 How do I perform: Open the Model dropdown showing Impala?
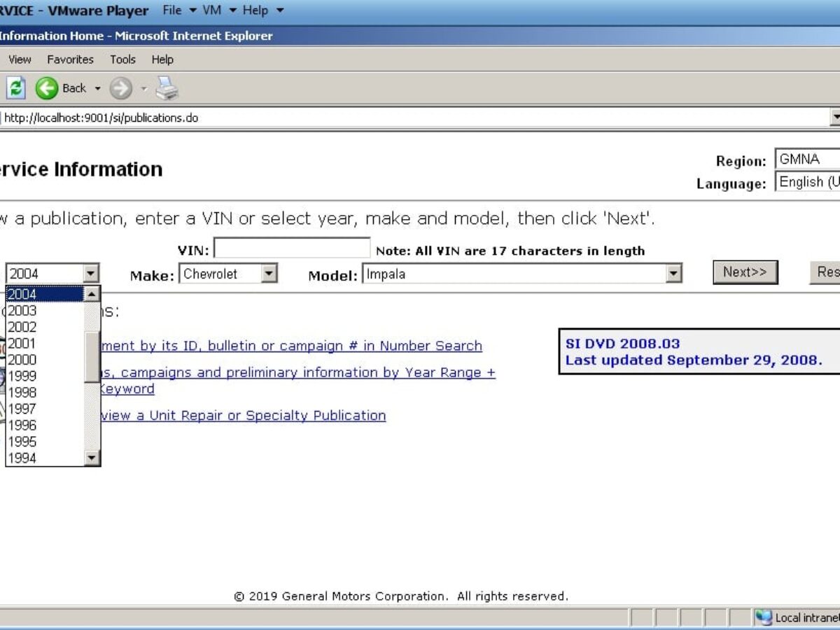673,274
